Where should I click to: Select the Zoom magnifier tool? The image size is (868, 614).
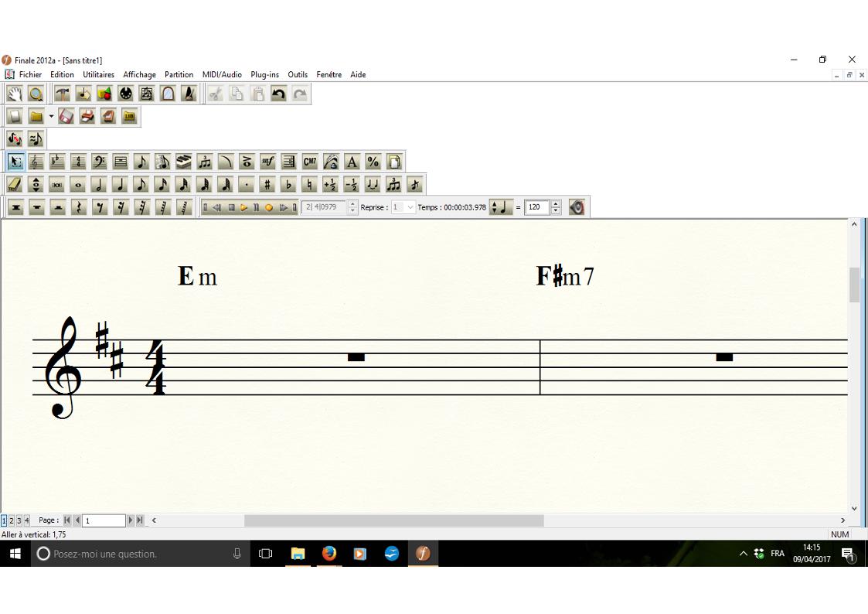36,94
